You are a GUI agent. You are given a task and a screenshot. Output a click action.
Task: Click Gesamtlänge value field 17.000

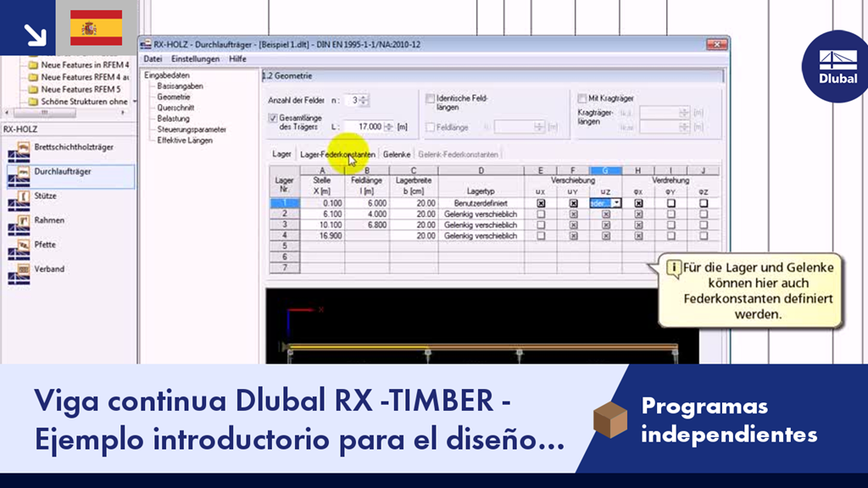(364, 127)
